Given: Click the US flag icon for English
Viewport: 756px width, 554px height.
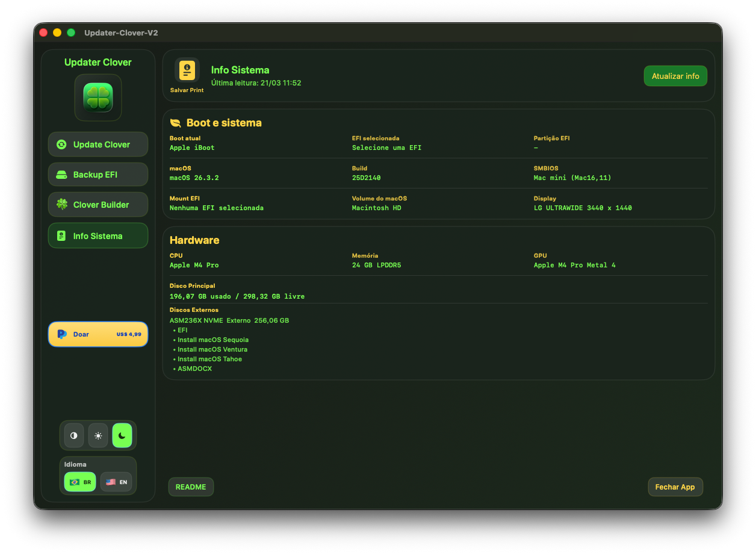Looking at the screenshot, I should (x=110, y=481).
